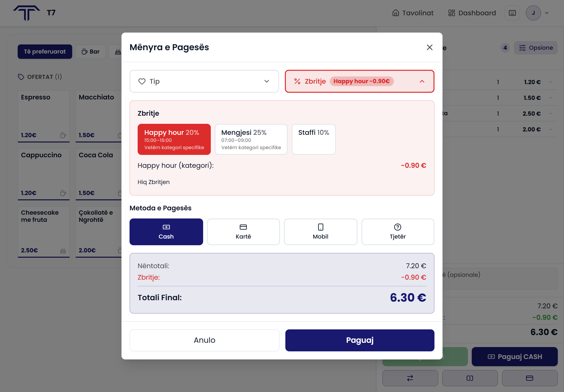Select the Tjetër payment method icon
The image size is (564, 392).
click(397, 227)
